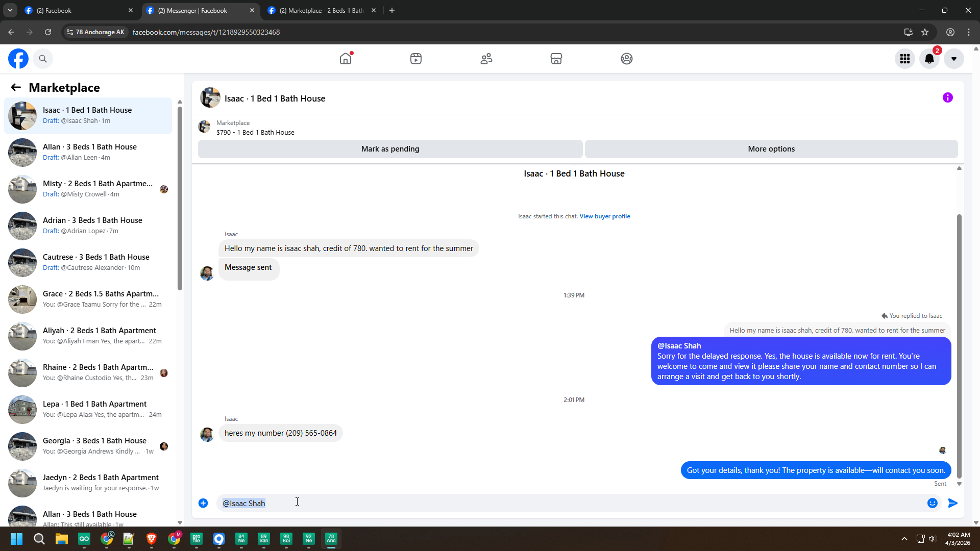Open the Facebook search icon

(43, 59)
